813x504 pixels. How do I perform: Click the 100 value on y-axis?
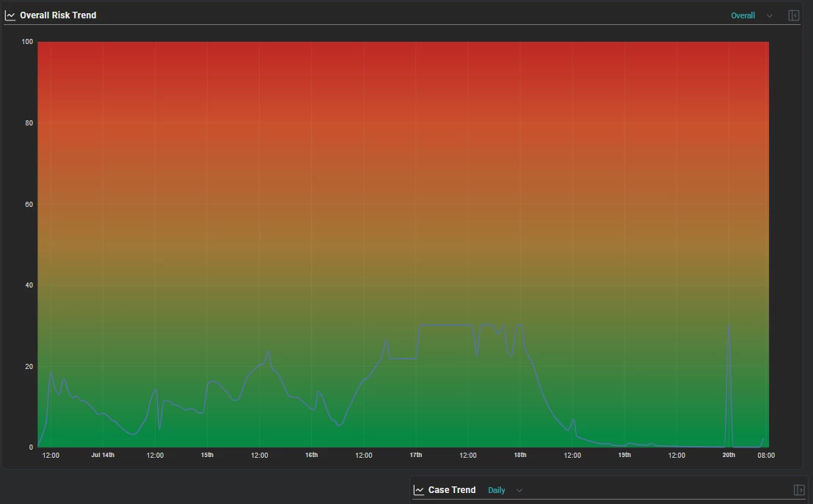(27, 42)
